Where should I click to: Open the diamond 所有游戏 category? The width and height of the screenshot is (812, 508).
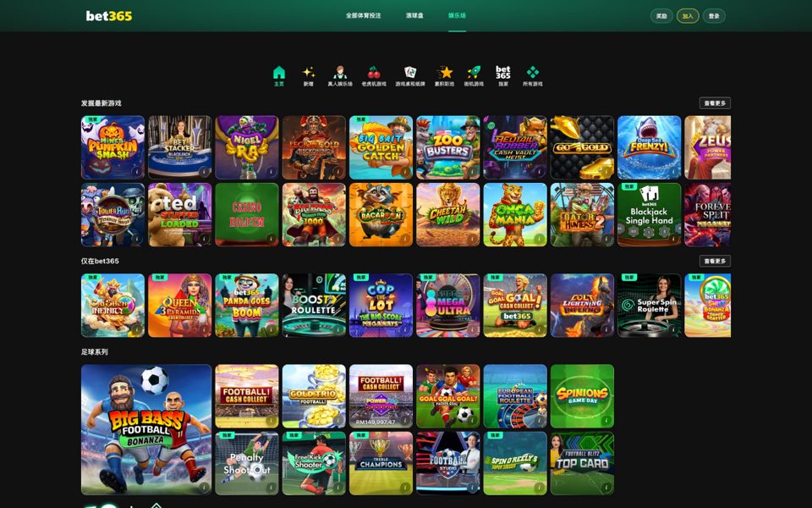[x=532, y=76]
